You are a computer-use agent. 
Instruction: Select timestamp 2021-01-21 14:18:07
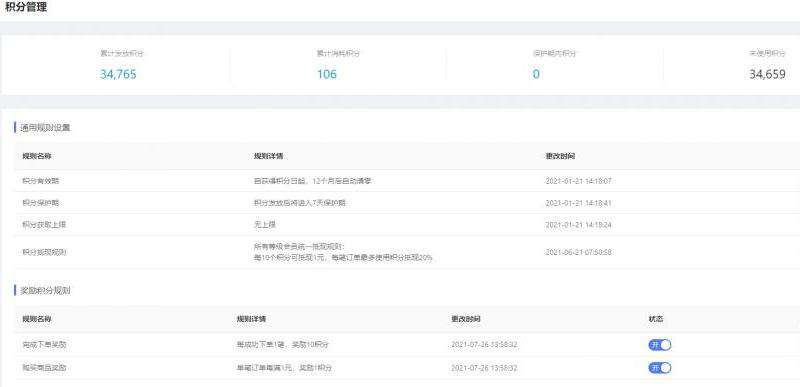point(579,181)
